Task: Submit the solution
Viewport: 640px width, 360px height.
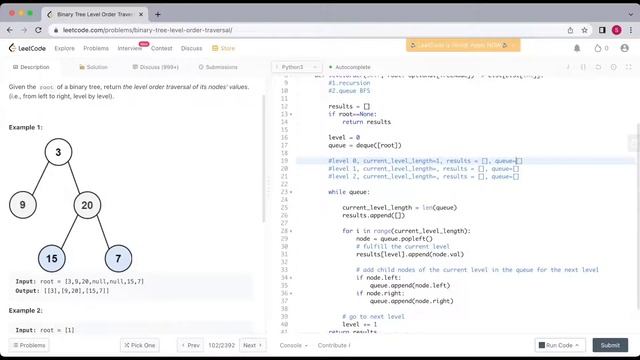Action: pos(610,345)
